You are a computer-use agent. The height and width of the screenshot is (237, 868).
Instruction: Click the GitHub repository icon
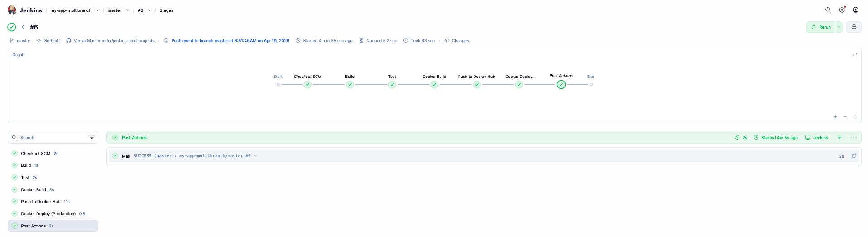(x=69, y=41)
